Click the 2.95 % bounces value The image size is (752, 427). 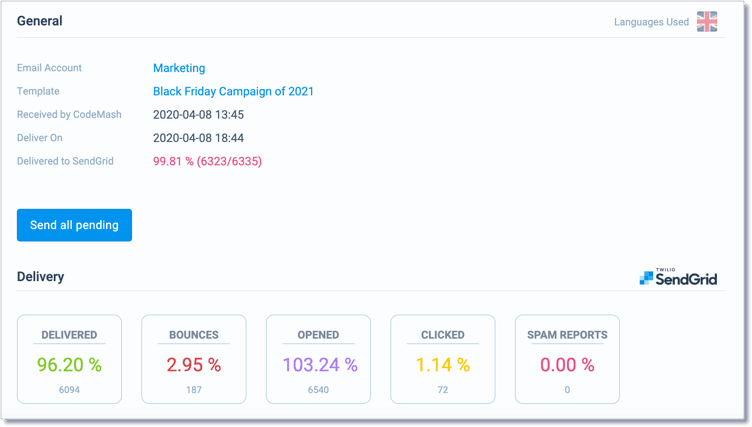tap(194, 365)
